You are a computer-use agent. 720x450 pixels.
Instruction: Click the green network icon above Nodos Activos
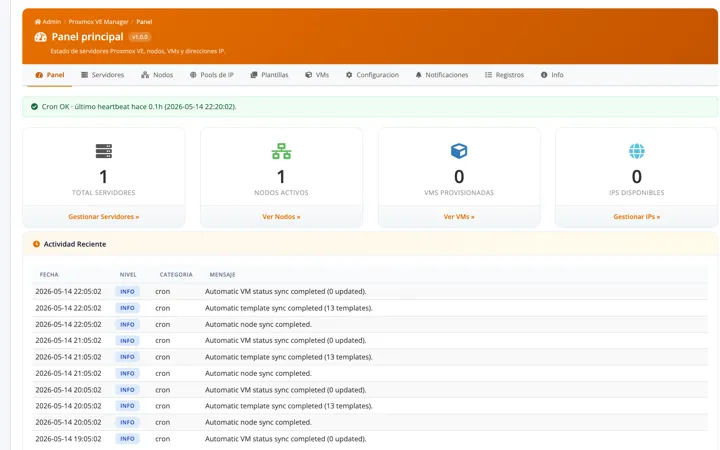click(281, 151)
